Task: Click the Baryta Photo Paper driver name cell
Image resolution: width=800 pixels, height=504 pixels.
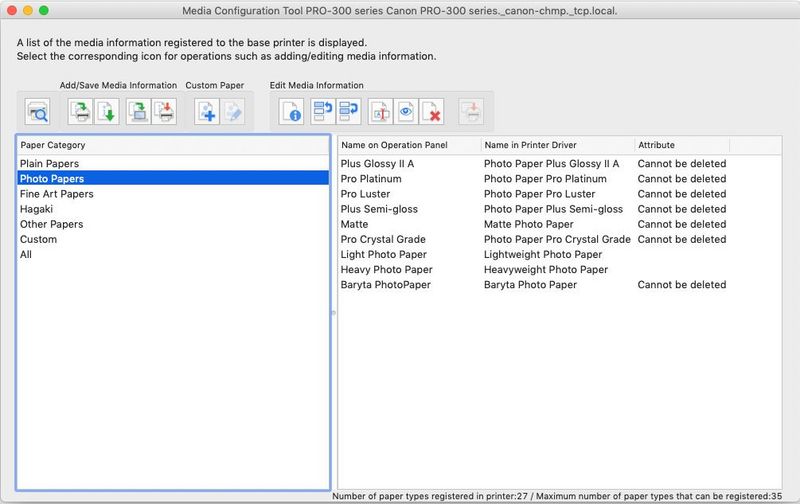Action: click(x=530, y=285)
